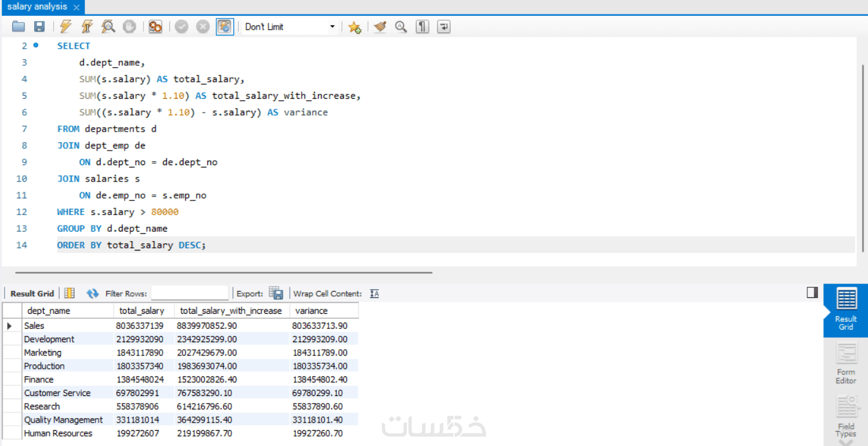This screenshot has height=446, width=868.
Task: Select the salary analysis tab
Action: coord(37,7)
